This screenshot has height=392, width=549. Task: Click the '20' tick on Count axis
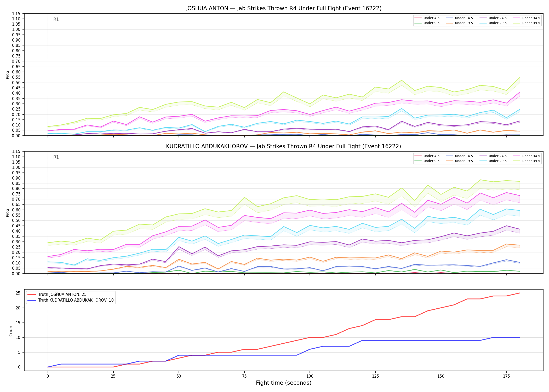(18, 308)
